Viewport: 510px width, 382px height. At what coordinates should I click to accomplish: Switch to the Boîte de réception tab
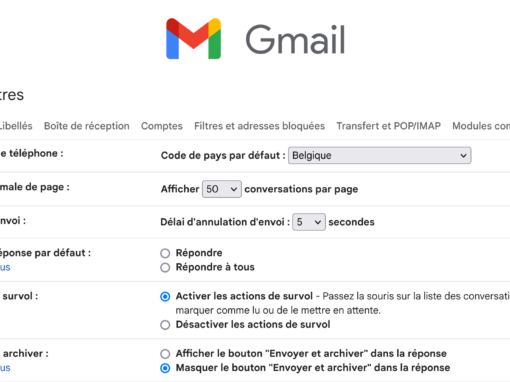[87, 126]
